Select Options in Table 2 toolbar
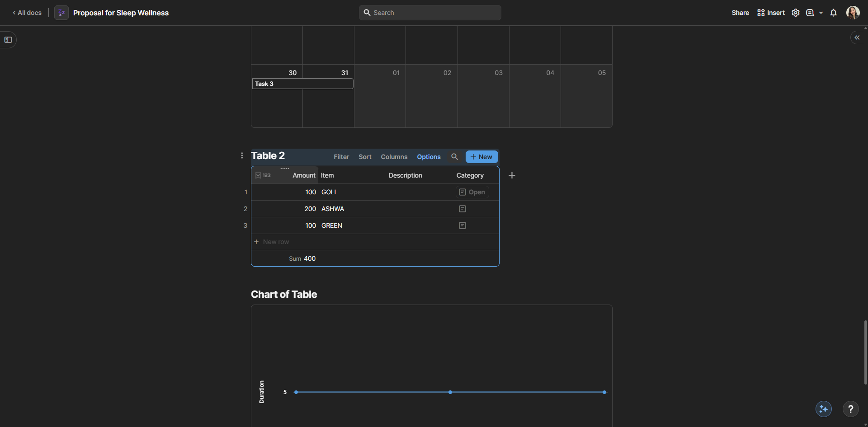 [x=429, y=157]
